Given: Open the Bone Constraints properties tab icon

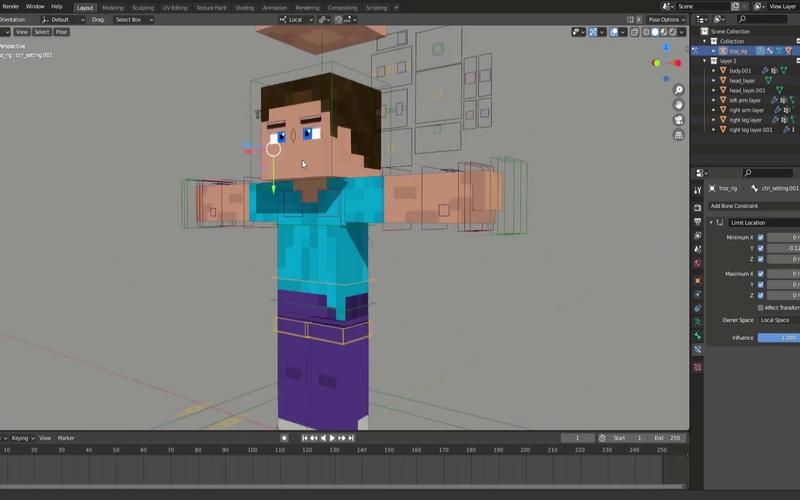Looking at the screenshot, I should pos(697,349).
